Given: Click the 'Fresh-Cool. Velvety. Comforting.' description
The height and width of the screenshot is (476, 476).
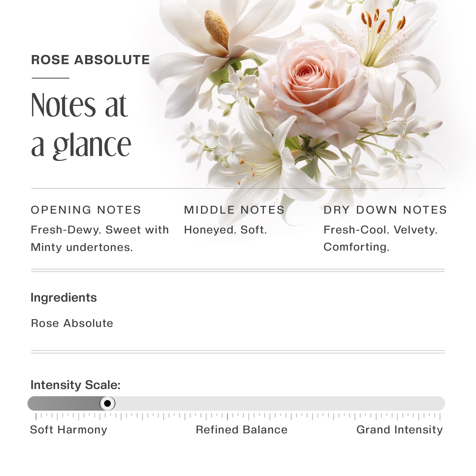Looking at the screenshot, I should [380, 238].
